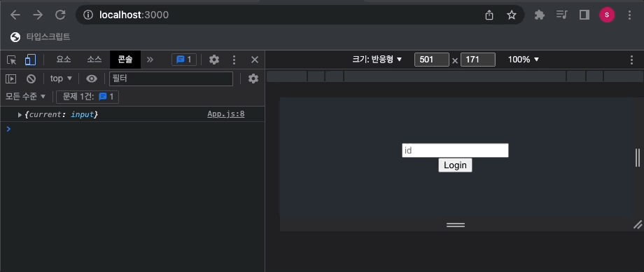Click the console prompt line
The height and width of the screenshot is (272, 644).
132,129
